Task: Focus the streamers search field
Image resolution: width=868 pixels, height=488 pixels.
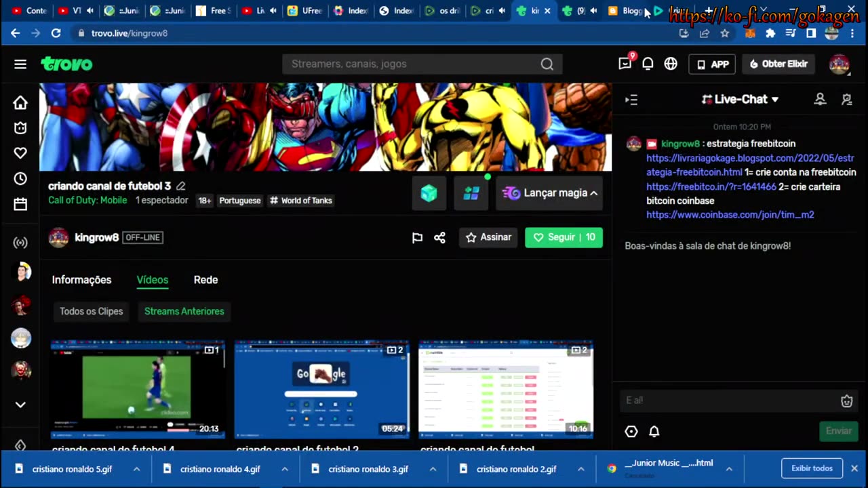Action: [x=412, y=64]
